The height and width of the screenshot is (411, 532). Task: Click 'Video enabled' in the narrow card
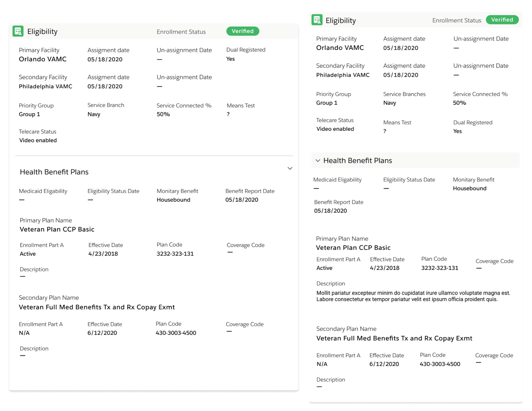coord(335,129)
